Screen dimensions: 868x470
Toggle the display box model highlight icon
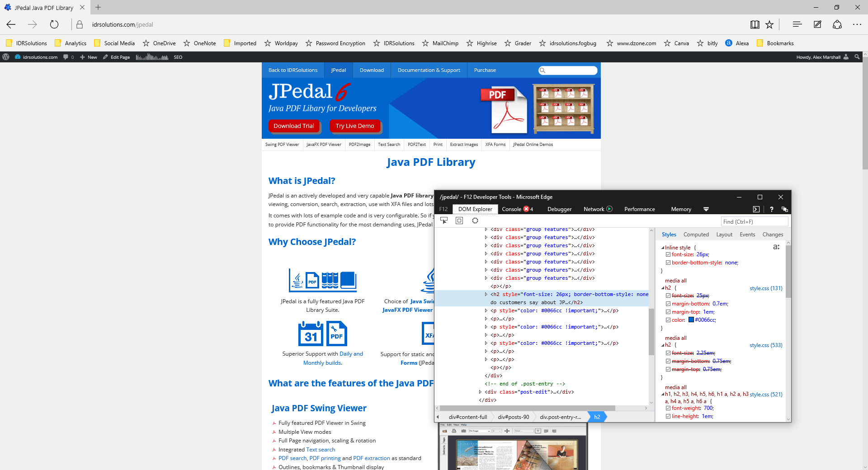click(459, 221)
